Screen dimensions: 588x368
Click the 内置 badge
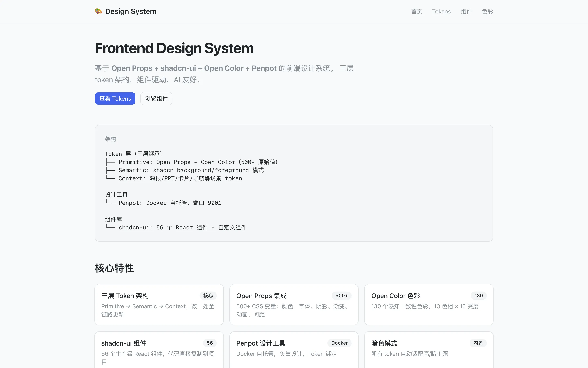pos(478,343)
